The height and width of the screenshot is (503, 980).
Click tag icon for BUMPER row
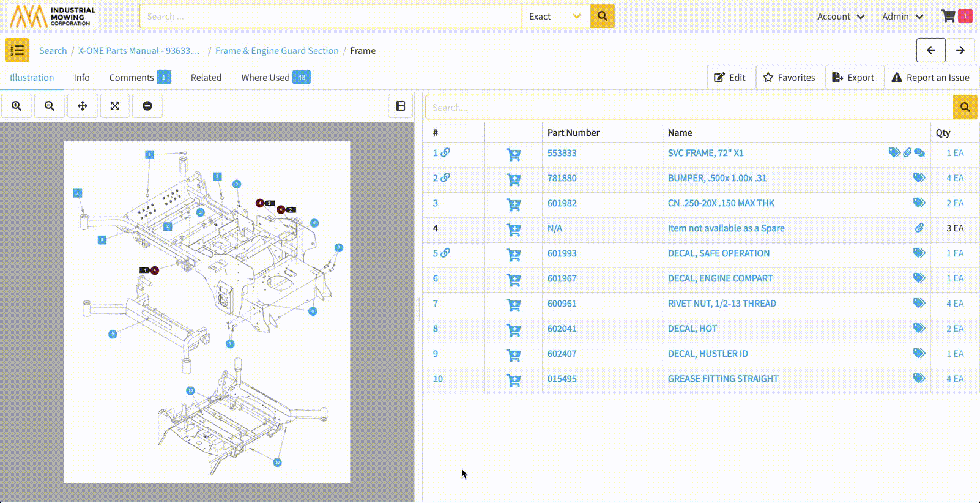[x=919, y=177]
